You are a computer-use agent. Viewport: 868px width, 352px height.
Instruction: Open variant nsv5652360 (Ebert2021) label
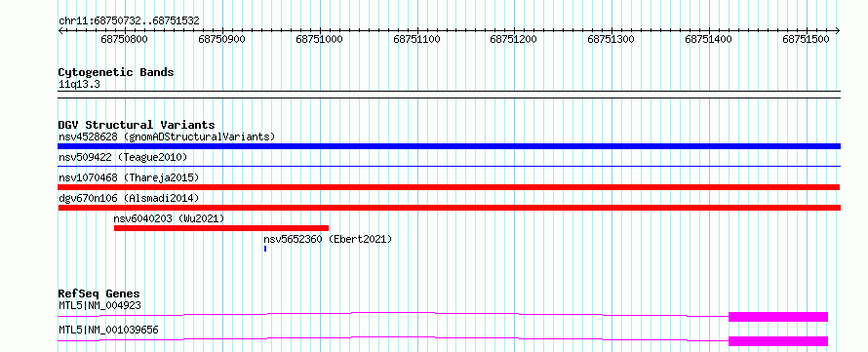pyautogui.click(x=328, y=239)
